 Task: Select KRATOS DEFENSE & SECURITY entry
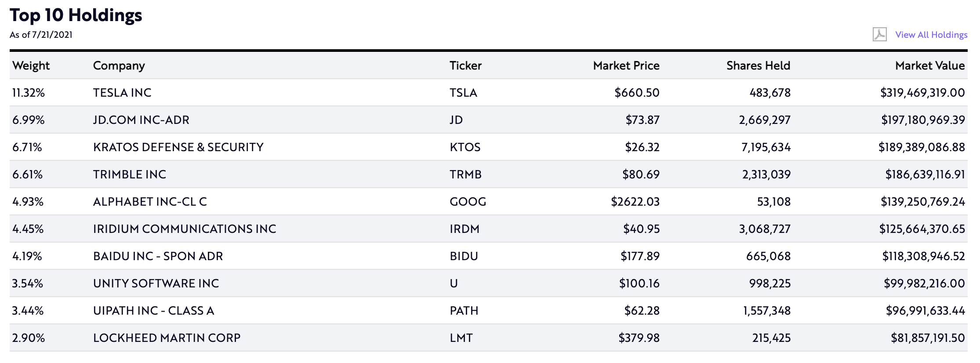tap(178, 147)
